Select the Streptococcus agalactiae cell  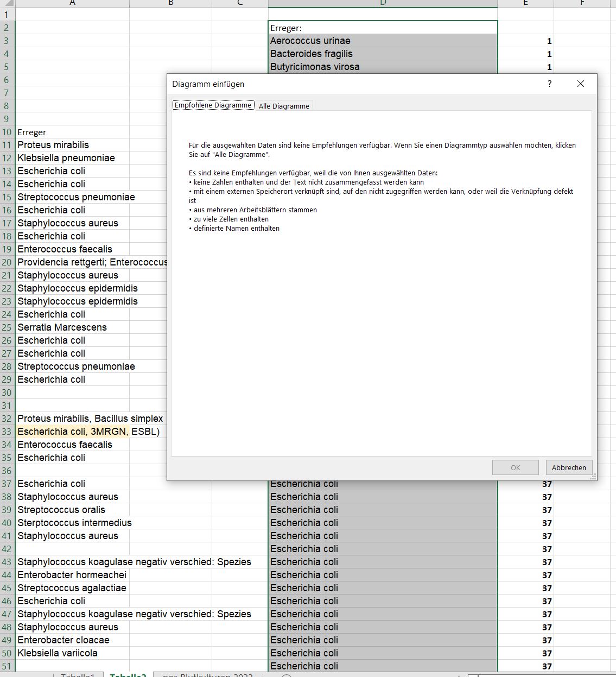click(x=72, y=588)
